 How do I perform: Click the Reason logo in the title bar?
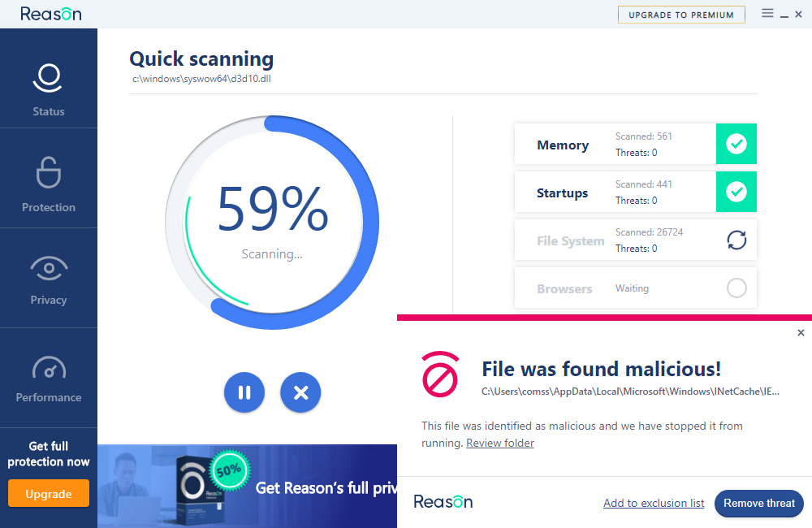50,14
